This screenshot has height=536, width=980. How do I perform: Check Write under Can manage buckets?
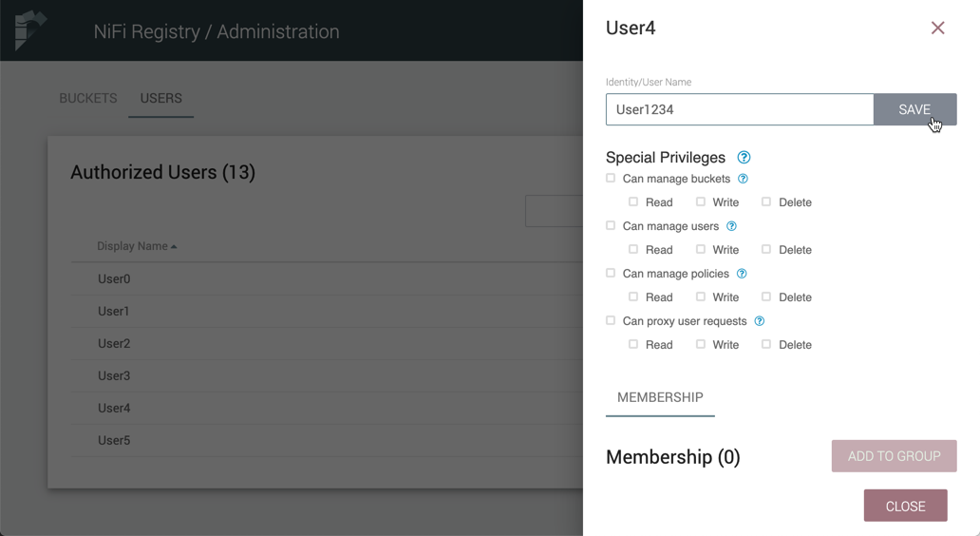click(701, 202)
